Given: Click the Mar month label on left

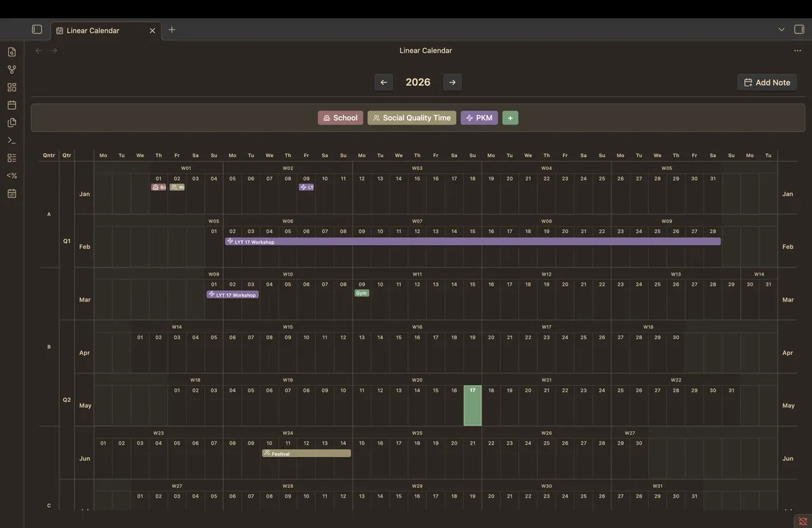Looking at the screenshot, I should 85,299.
